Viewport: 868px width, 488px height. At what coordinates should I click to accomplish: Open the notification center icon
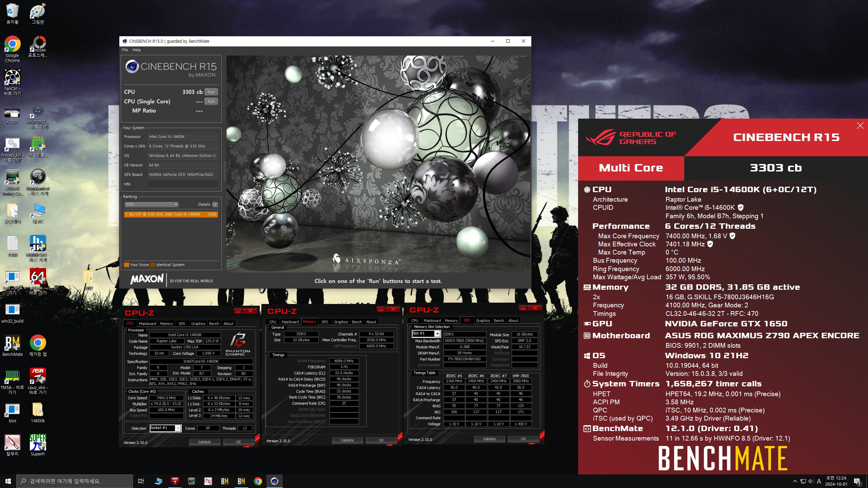(x=857, y=481)
